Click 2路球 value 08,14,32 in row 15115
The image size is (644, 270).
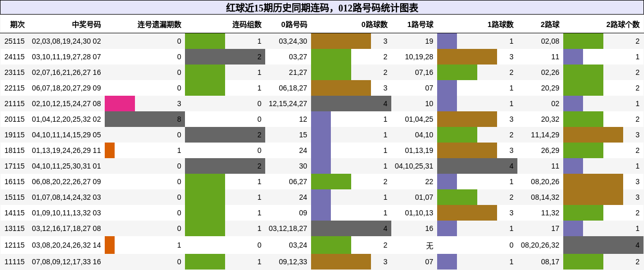pyautogui.click(x=545, y=197)
